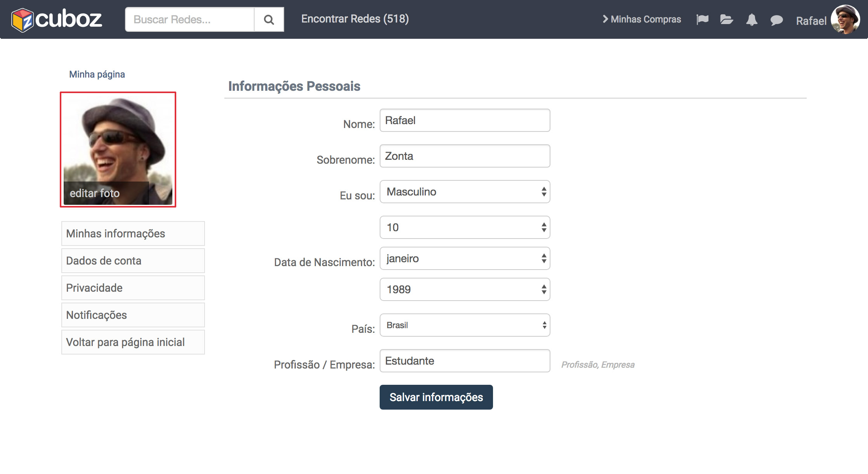Open the birth day dropdown showing 10
The height and width of the screenshot is (474, 868).
point(465,227)
